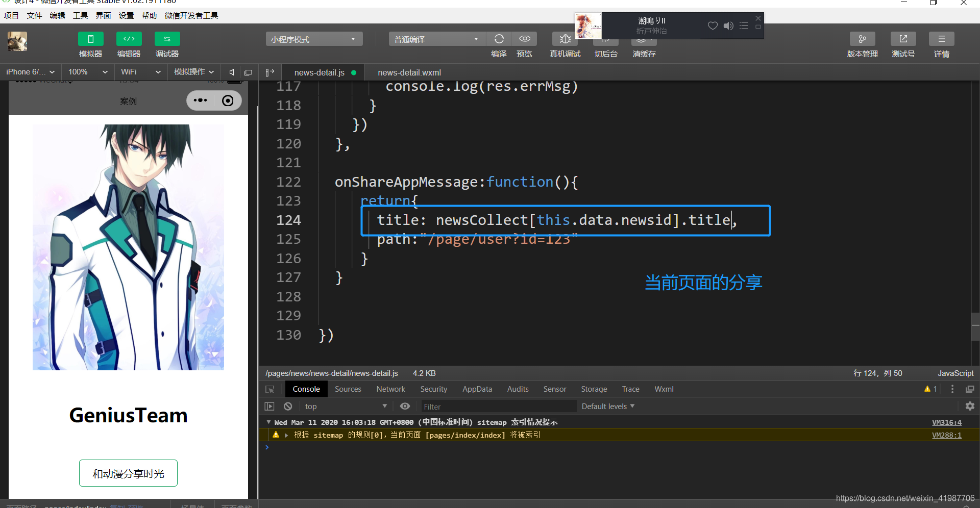Like the song with heart icon
This screenshot has height=508, width=980.
point(713,26)
